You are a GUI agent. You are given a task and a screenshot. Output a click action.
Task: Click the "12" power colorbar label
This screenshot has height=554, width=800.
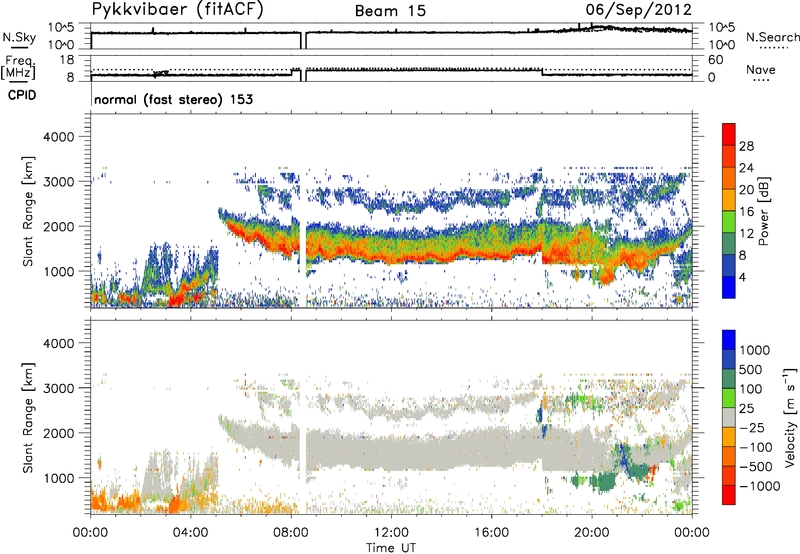tap(746, 234)
